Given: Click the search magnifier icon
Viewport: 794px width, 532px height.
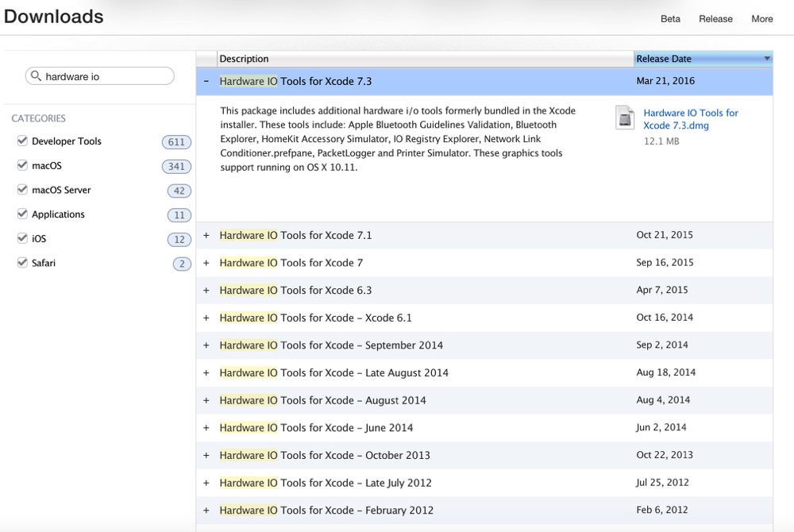Looking at the screenshot, I should (x=36, y=76).
